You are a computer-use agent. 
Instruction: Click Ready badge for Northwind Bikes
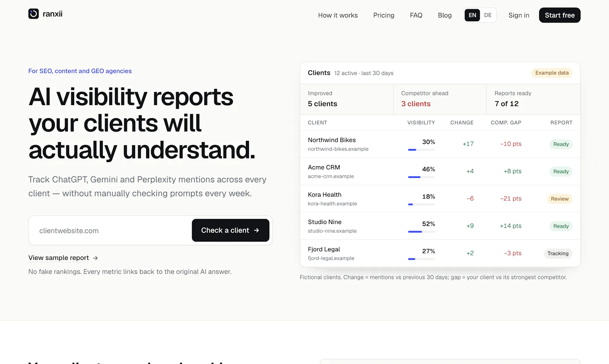(561, 144)
